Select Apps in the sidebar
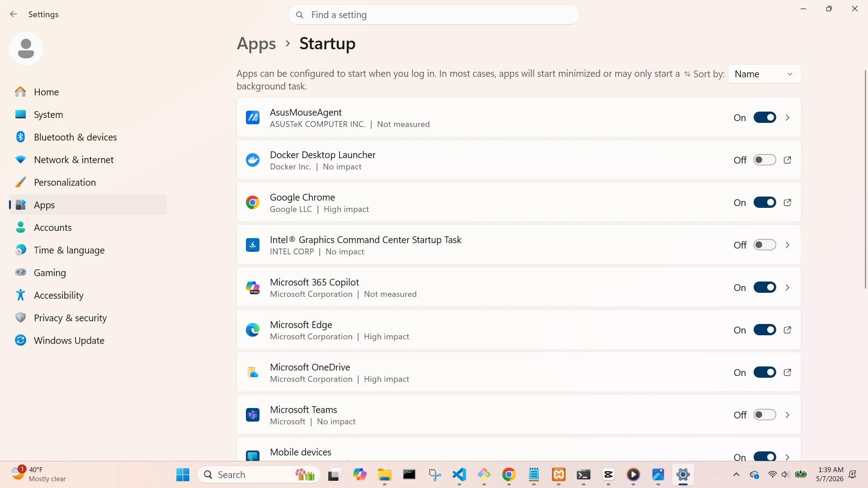Image resolution: width=868 pixels, height=488 pixels. [88, 205]
